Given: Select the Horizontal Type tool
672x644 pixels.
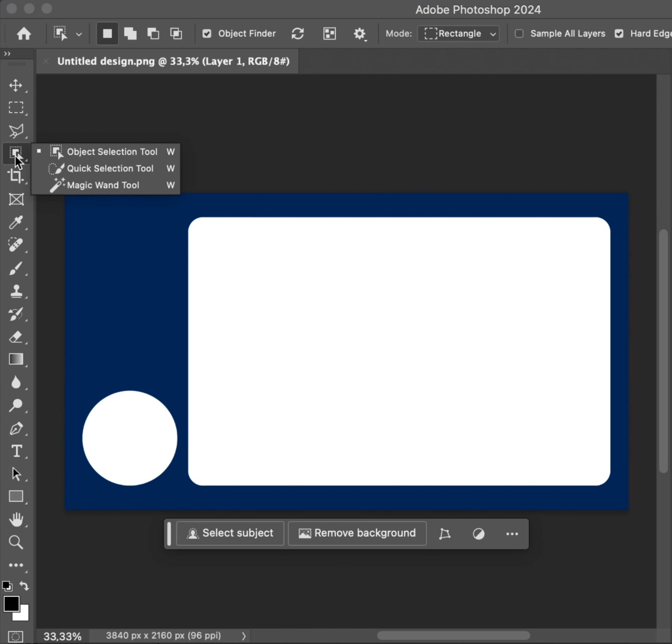Looking at the screenshot, I should [x=16, y=451].
